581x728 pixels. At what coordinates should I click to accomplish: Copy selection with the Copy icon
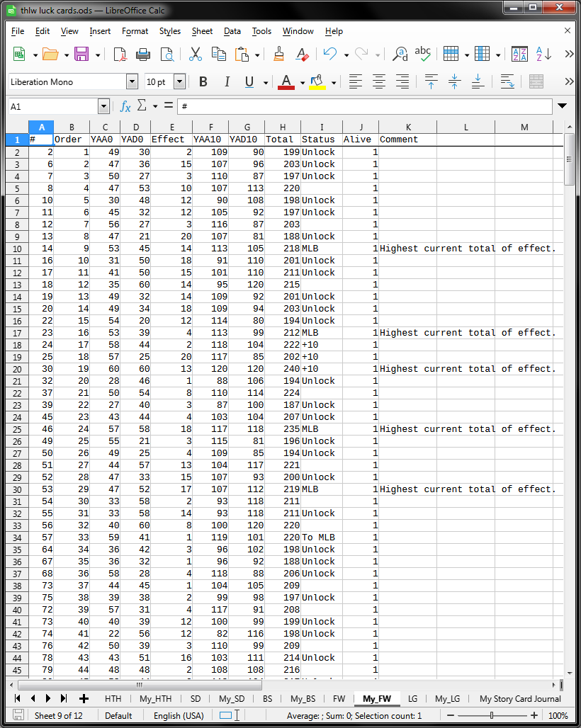[x=219, y=55]
